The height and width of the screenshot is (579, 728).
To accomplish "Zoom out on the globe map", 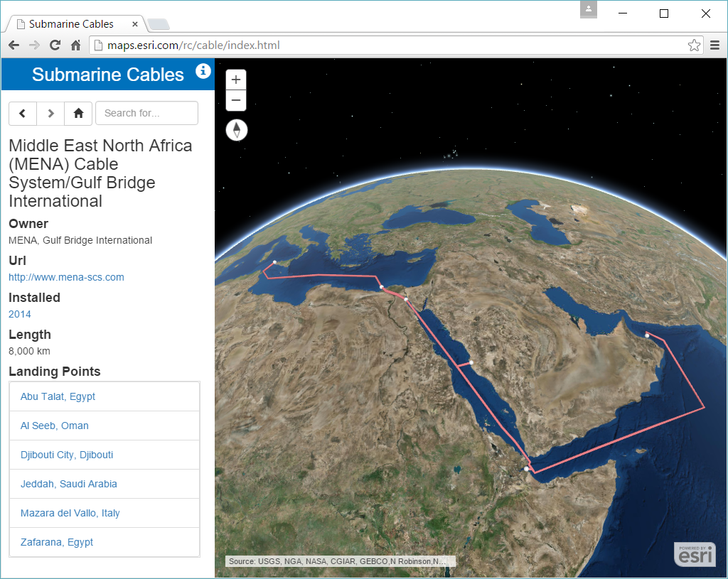I will 236,100.
